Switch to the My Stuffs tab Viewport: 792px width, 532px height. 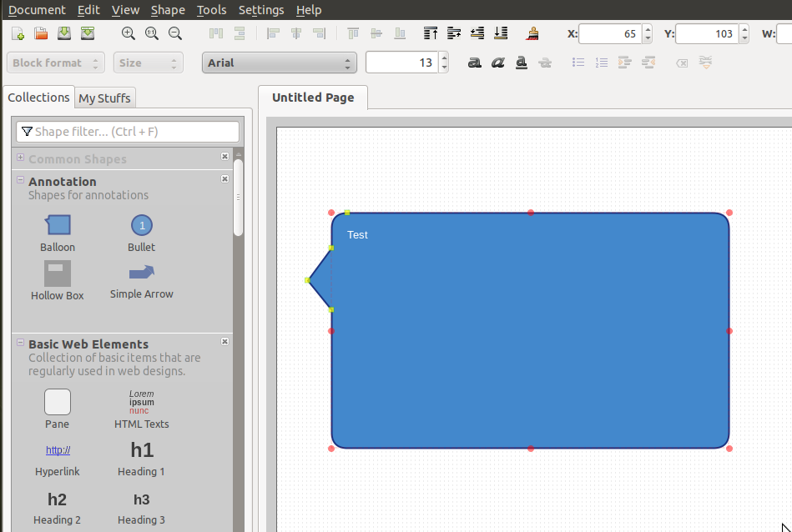coord(104,98)
